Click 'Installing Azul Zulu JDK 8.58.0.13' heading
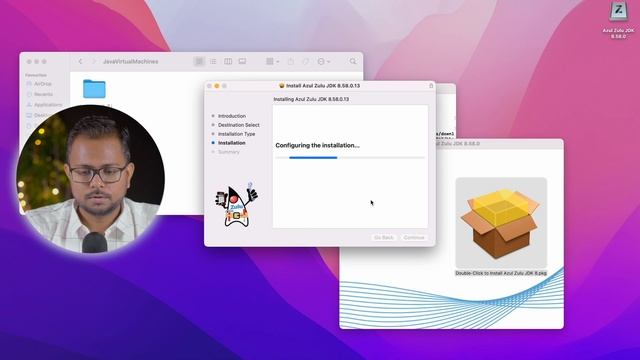 tap(311, 99)
